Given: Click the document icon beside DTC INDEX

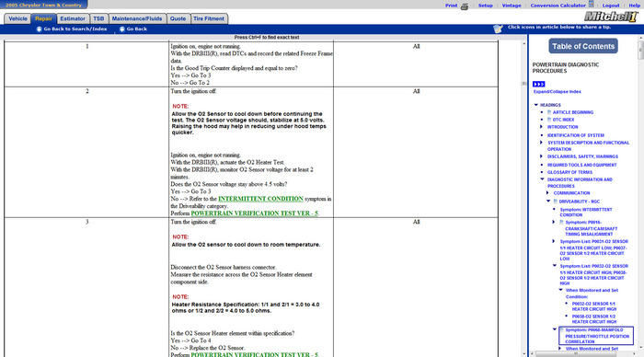Looking at the screenshot, I should [549, 120].
